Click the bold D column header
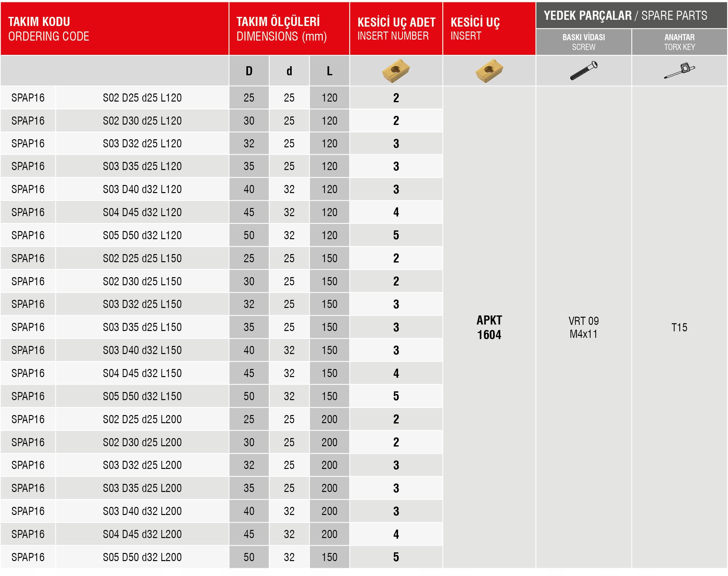This screenshot has height=576, width=728. [x=249, y=71]
